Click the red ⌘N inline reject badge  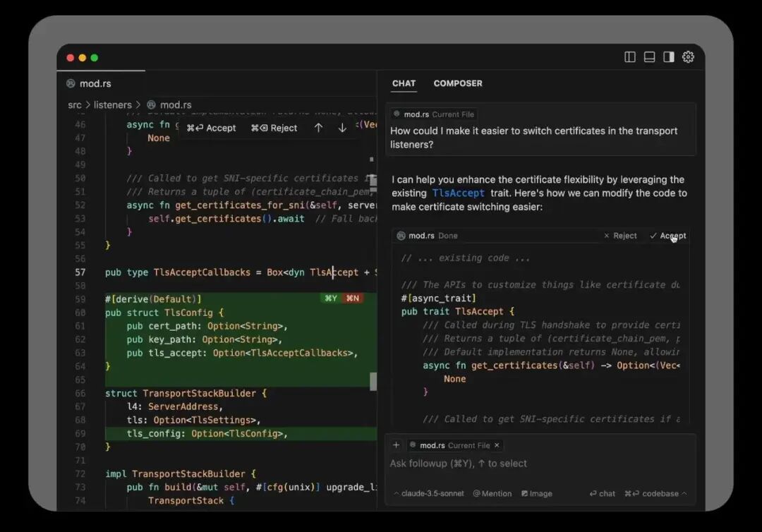click(x=352, y=298)
